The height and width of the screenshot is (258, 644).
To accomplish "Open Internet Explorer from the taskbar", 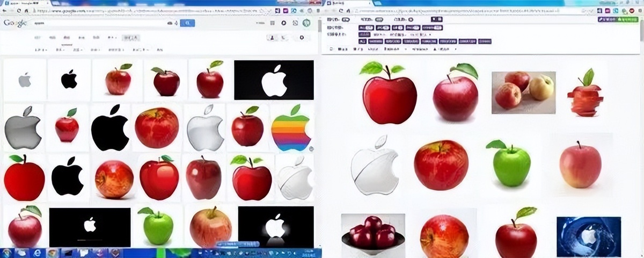I will tap(37, 253).
